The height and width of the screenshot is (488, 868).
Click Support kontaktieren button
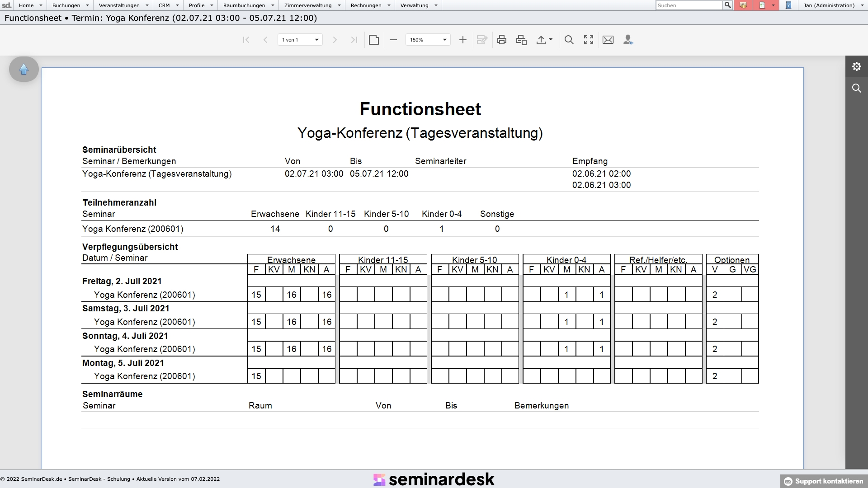pyautogui.click(x=824, y=481)
